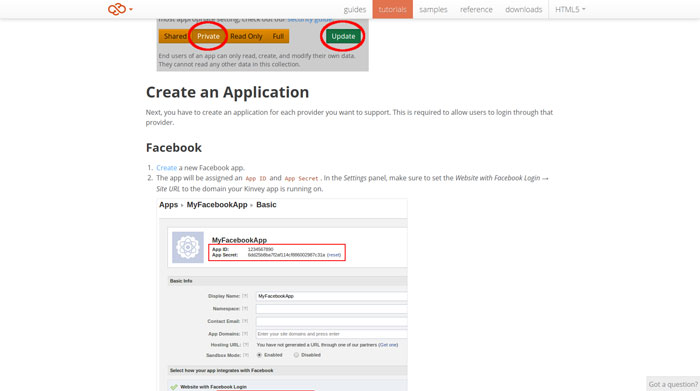Select the Private permission button
The width and height of the screenshot is (700, 391).
click(x=208, y=36)
